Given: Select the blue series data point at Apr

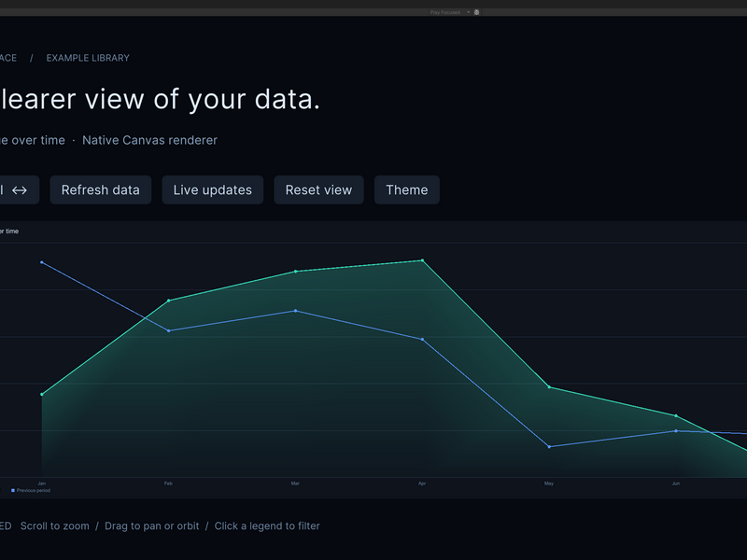Looking at the screenshot, I should (423, 340).
